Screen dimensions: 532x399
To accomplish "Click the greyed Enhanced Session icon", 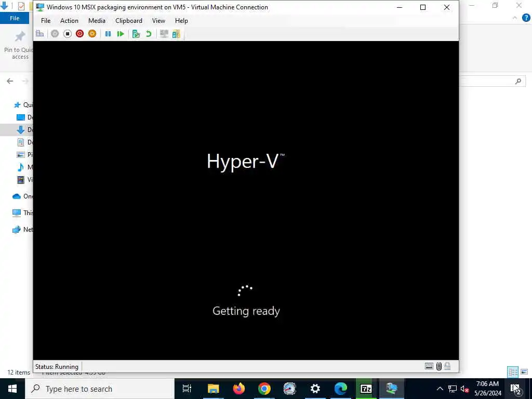I will tap(164, 34).
